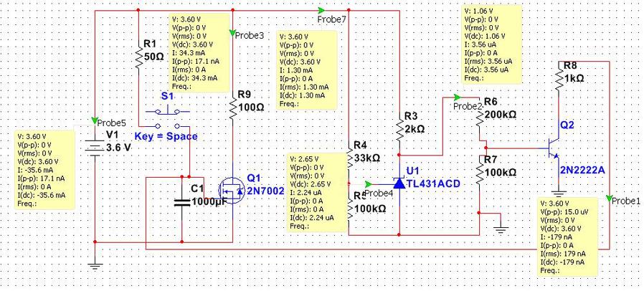The image size is (644, 291).
Task: Click the S1 pushbutton switch symbol
Action: click(168, 112)
